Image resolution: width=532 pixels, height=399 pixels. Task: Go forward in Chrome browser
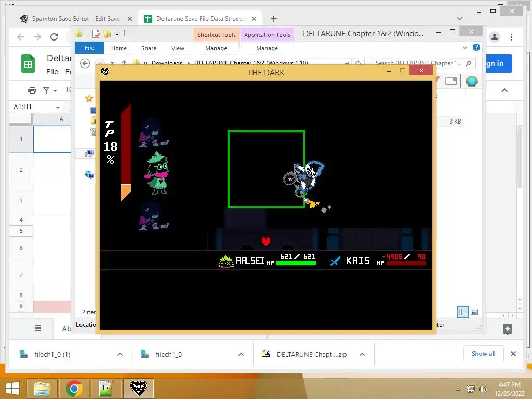pos(37,37)
